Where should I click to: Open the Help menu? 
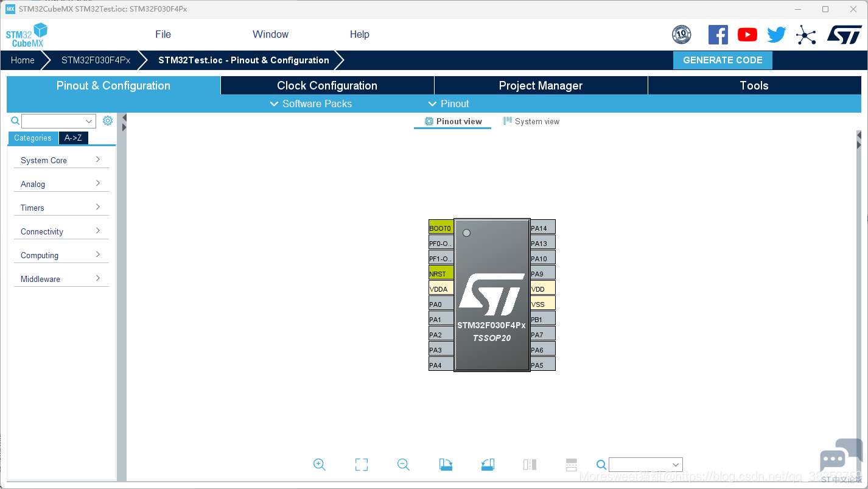(360, 34)
